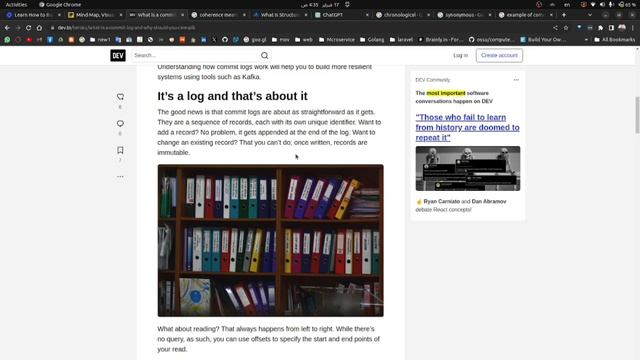The height and width of the screenshot is (360, 640).
Task: Switch to the 'example of' tab
Action: [525, 15]
